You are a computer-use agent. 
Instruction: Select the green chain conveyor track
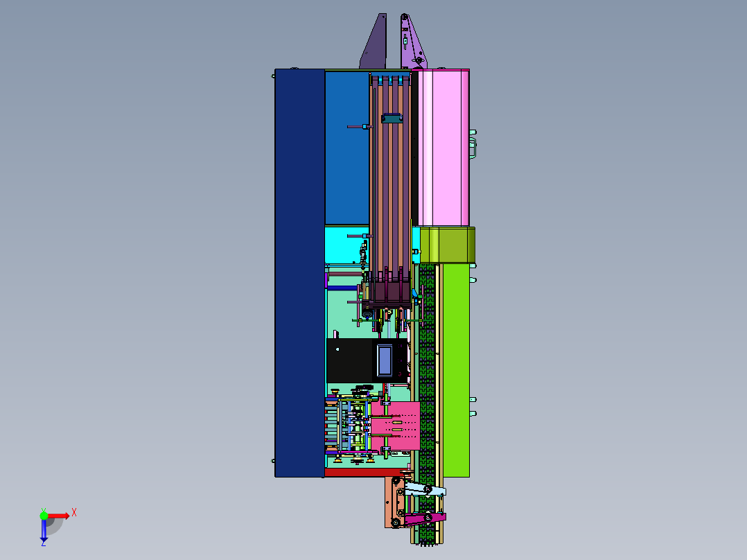(428, 403)
